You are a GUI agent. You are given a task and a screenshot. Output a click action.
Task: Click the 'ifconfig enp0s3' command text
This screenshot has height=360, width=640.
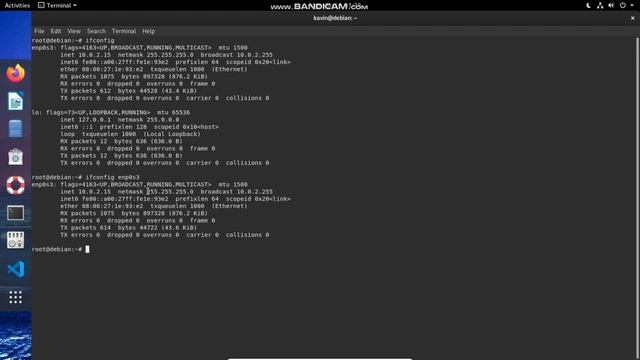pos(113,177)
